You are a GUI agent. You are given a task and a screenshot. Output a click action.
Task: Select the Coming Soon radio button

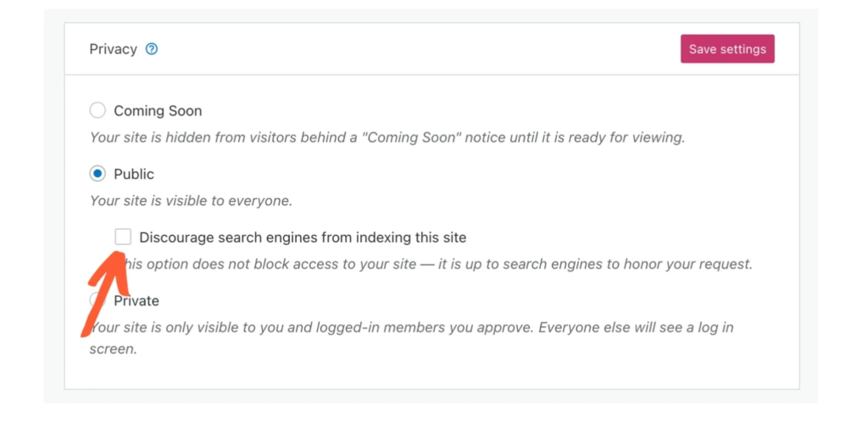(97, 110)
